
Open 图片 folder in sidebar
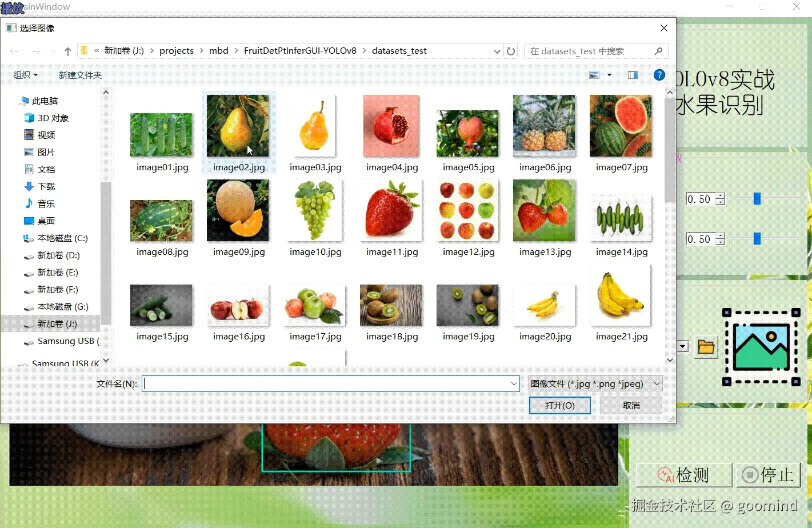point(39,152)
